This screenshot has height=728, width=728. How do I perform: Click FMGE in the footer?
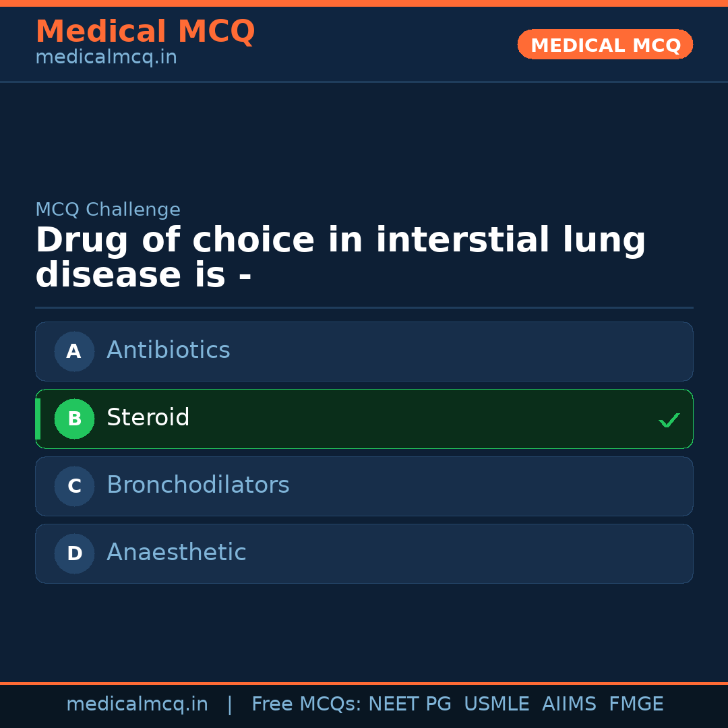(636, 704)
